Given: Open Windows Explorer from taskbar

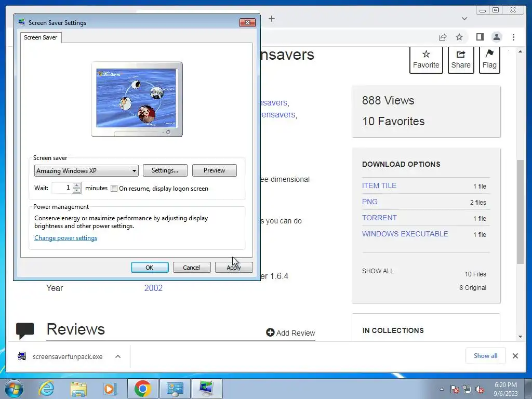Looking at the screenshot, I should tap(78, 389).
